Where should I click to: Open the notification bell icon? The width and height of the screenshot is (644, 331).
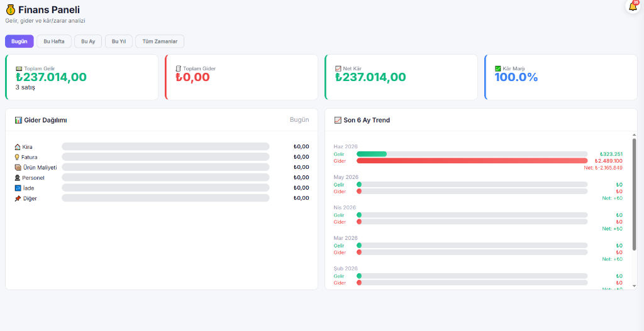click(x=633, y=7)
